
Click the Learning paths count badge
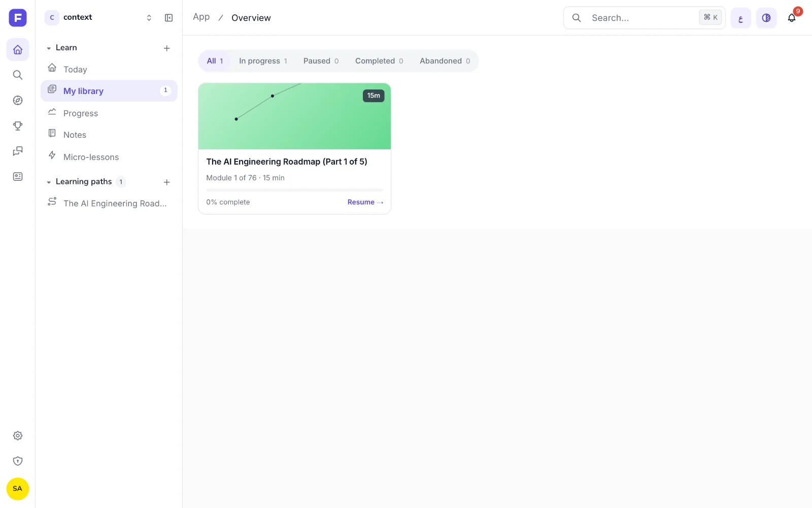(121, 182)
